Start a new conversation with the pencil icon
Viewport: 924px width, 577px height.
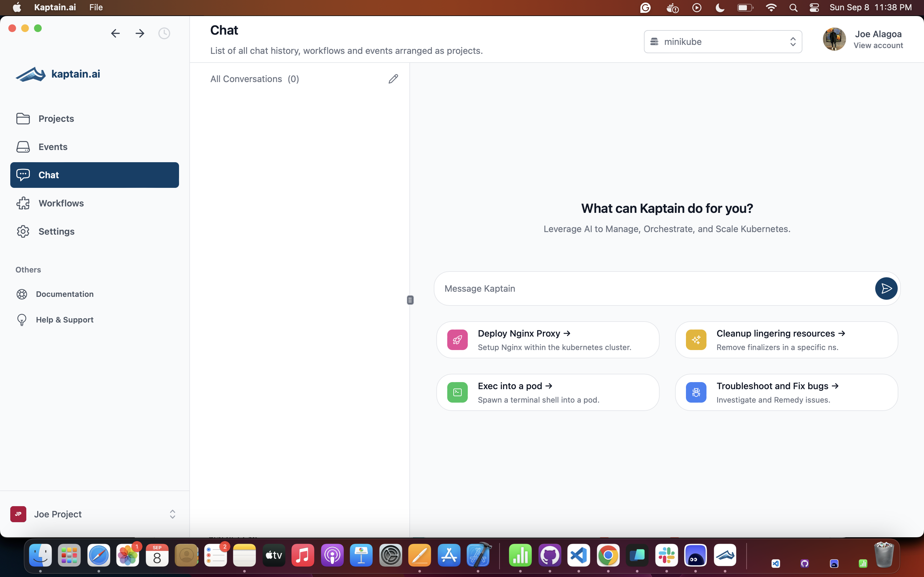coord(393,79)
